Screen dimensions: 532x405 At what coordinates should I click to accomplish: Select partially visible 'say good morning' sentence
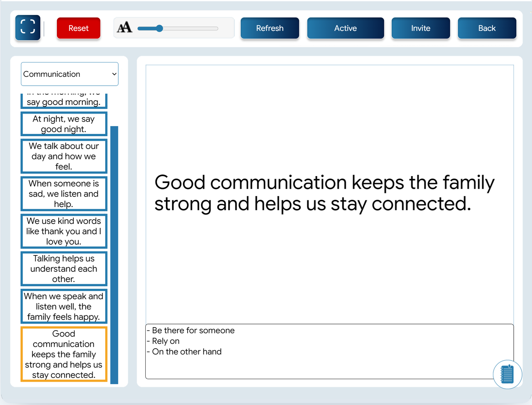pos(64,101)
